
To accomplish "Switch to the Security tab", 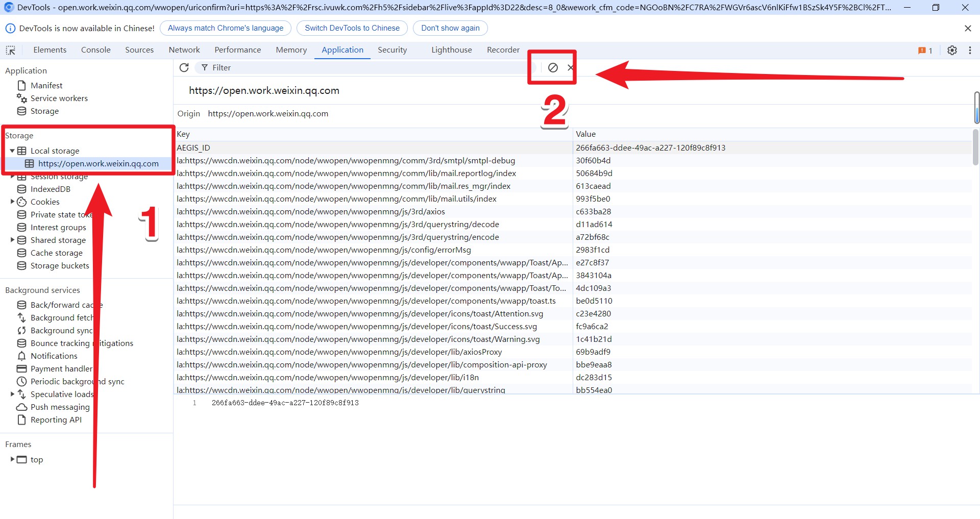I will [393, 50].
